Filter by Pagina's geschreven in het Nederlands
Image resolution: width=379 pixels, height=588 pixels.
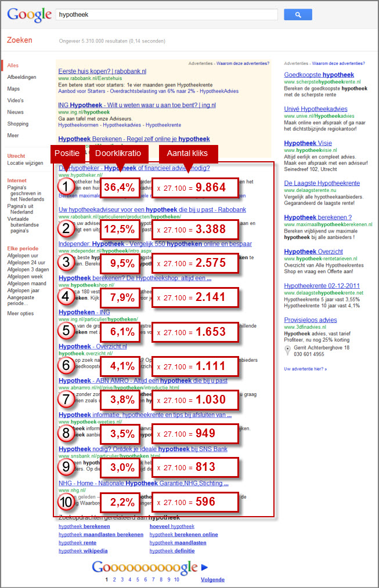click(26, 193)
